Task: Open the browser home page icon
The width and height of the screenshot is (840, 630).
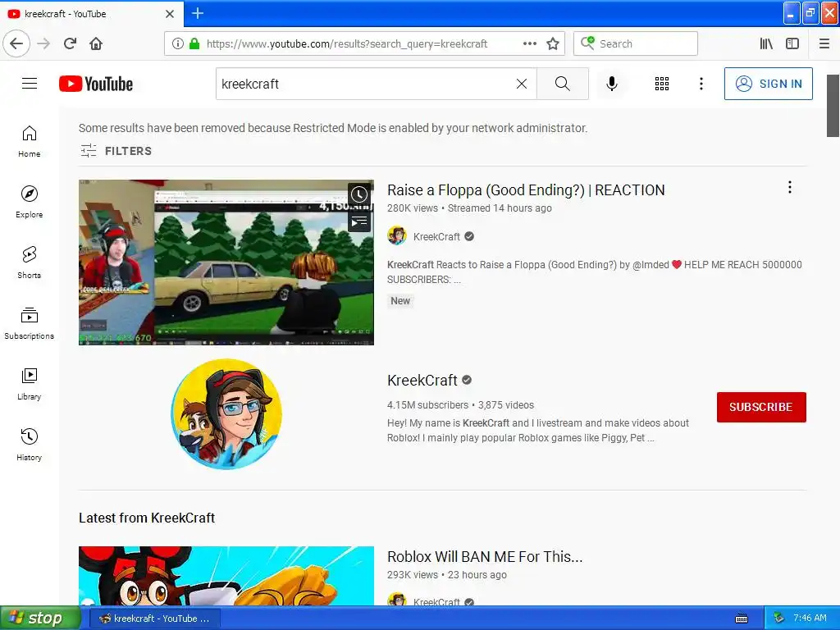Action: click(96, 43)
